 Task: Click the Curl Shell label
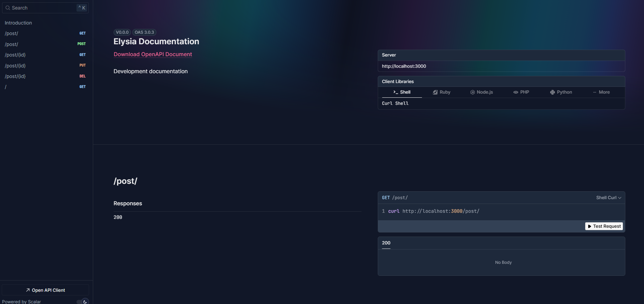(395, 103)
